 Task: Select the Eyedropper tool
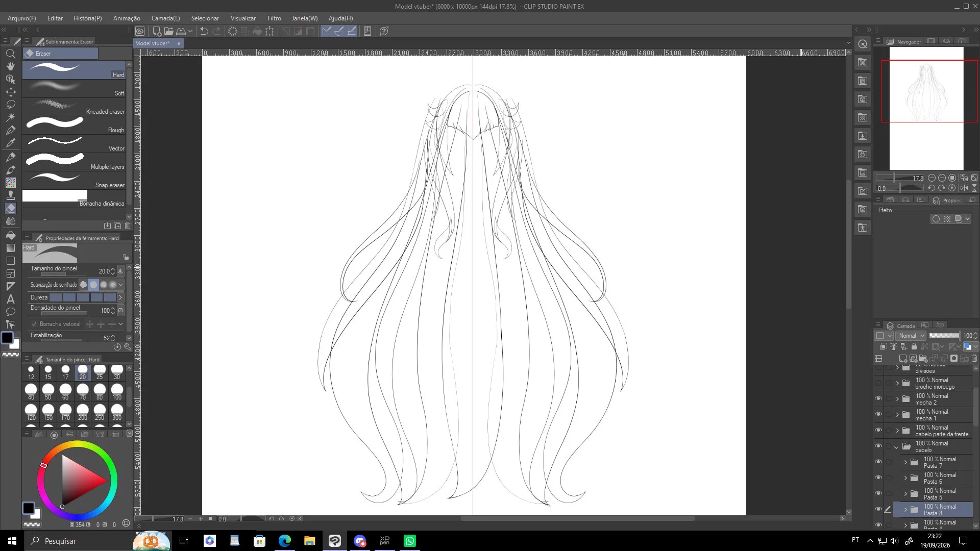click(10, 143)
